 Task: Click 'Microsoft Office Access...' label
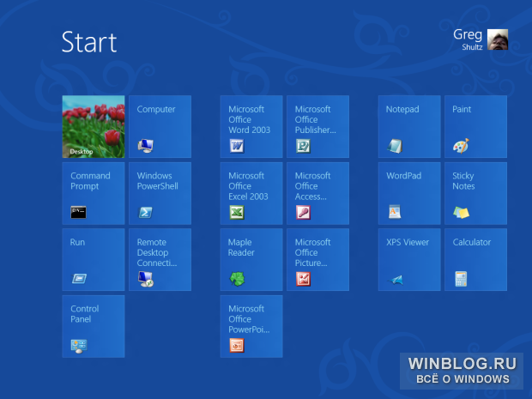click(x=312, y=186)
